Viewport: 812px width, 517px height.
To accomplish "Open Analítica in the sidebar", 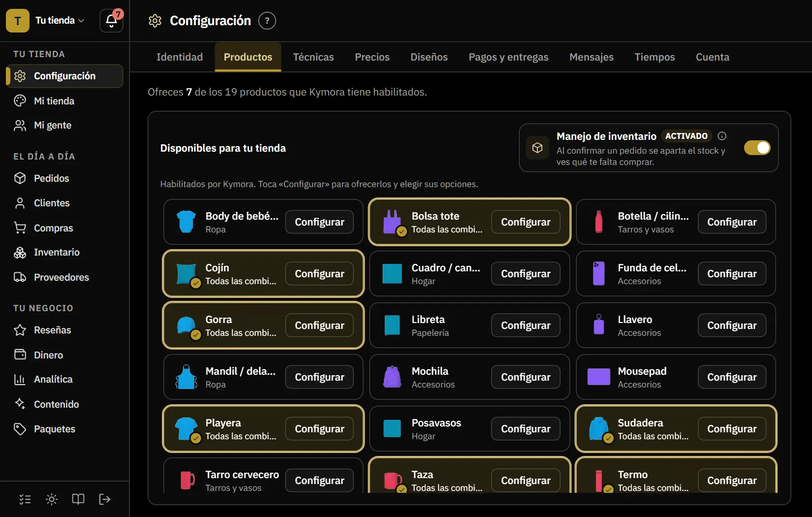I will coord(64,379).
